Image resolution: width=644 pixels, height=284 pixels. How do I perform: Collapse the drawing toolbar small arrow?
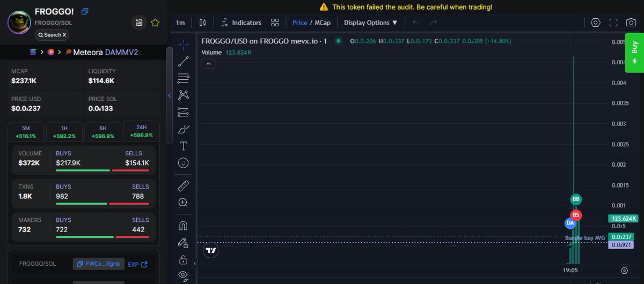tap(194, 264)
